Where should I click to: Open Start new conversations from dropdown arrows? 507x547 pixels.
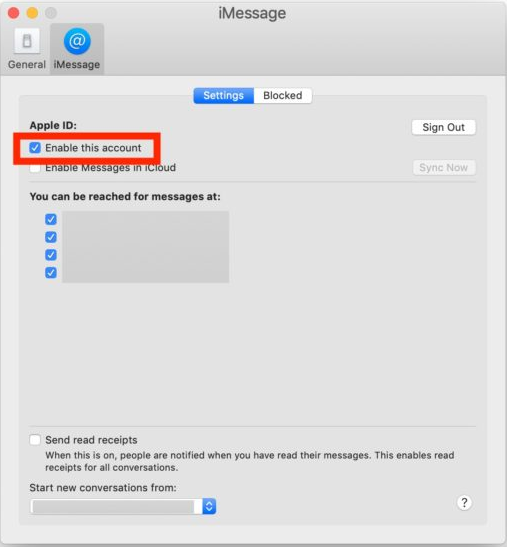(209, 506)
